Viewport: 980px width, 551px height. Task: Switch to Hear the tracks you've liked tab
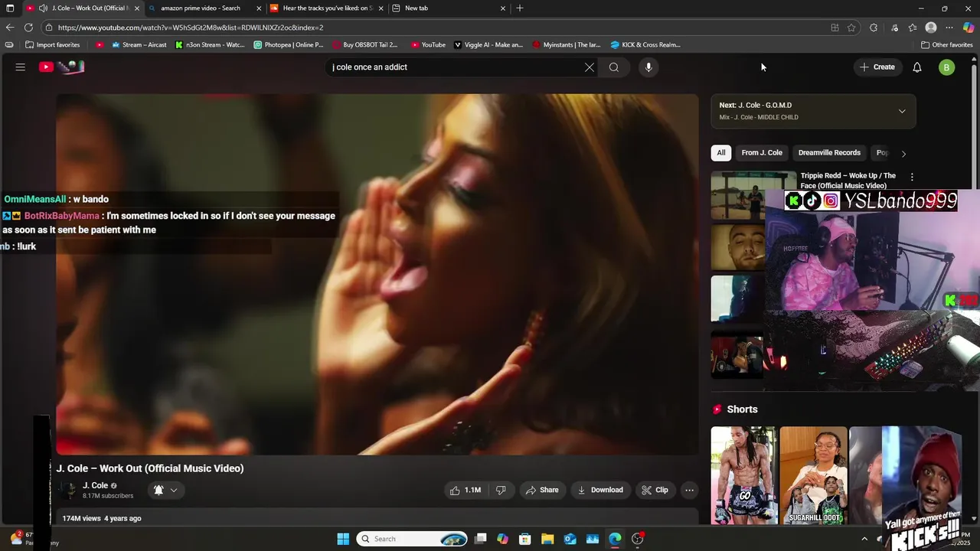point(327,8)
